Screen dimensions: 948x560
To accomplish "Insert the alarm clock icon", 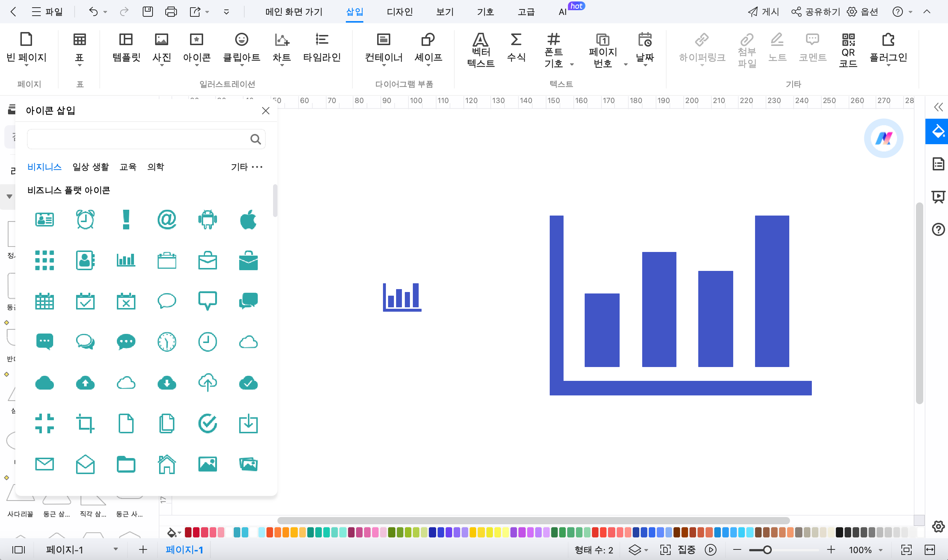I will [85, 219].
